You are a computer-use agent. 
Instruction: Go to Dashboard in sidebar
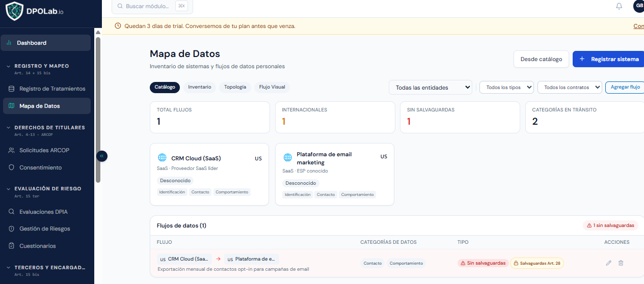[x=45, y=43]
